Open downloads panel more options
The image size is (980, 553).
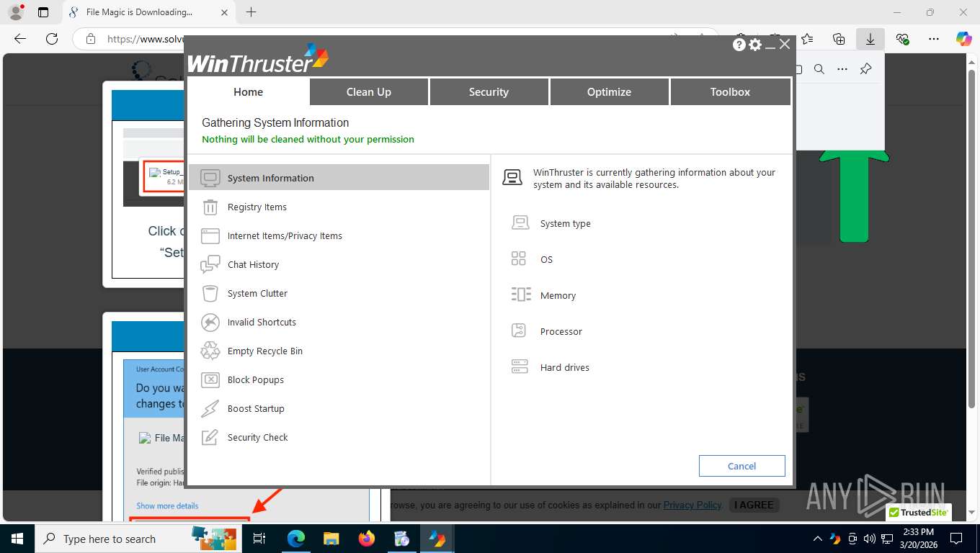842,69
